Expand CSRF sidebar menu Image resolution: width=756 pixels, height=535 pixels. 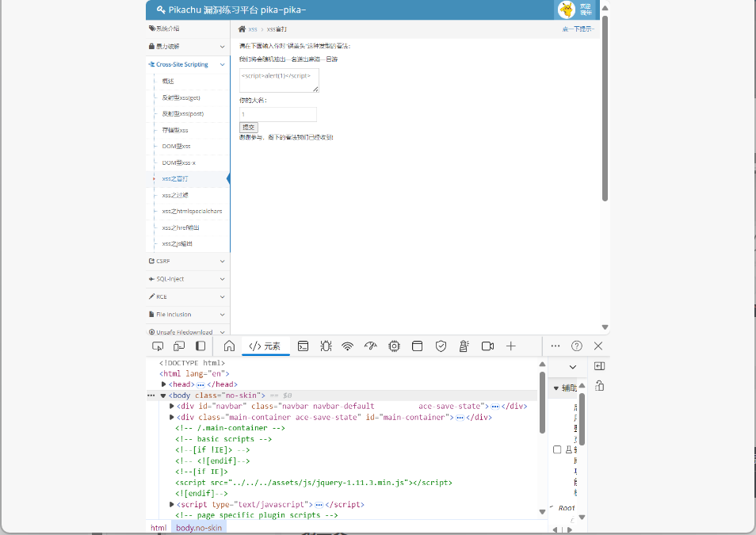(188, 261)
